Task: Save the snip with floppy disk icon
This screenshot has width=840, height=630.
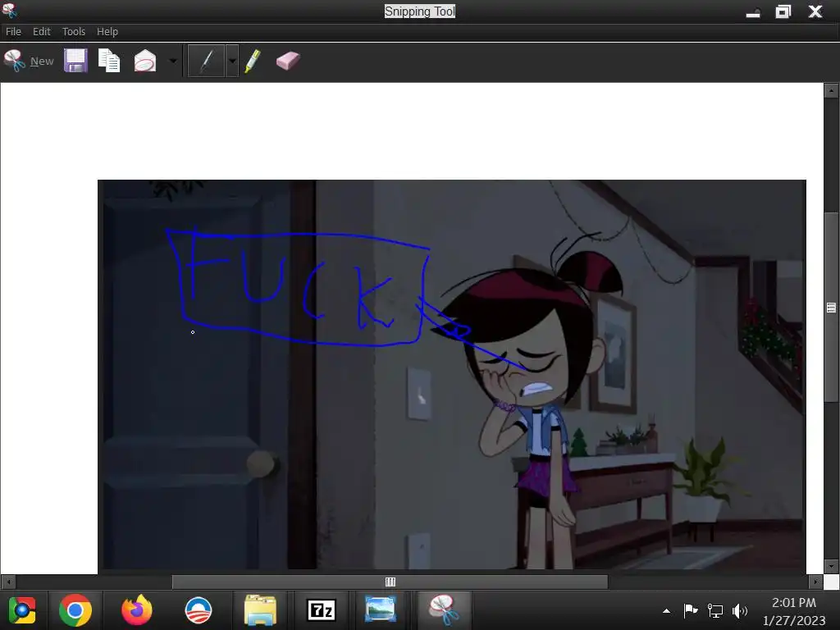Action: [75, 61]
